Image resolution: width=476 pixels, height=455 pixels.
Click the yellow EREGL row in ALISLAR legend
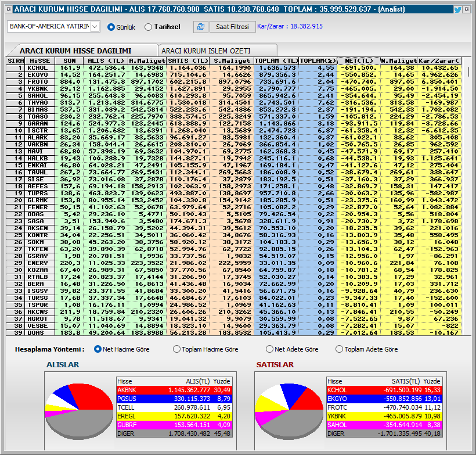[x=174, y=416]
